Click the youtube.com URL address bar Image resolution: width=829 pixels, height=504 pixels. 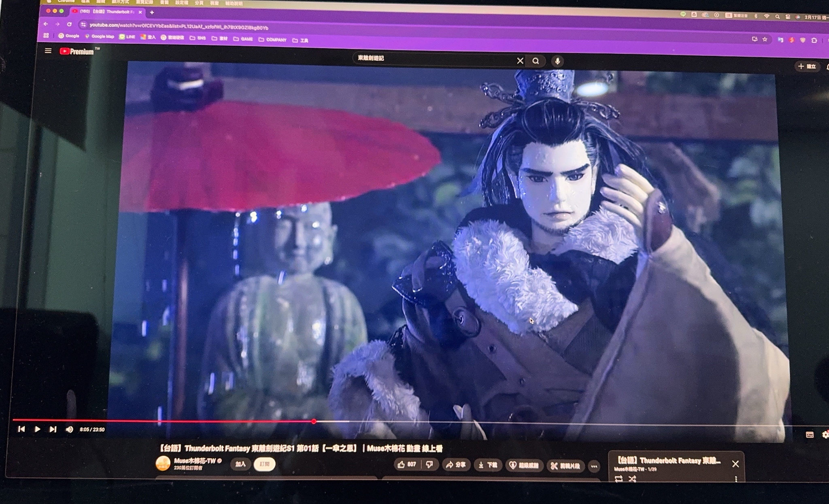tap(179, 26)
